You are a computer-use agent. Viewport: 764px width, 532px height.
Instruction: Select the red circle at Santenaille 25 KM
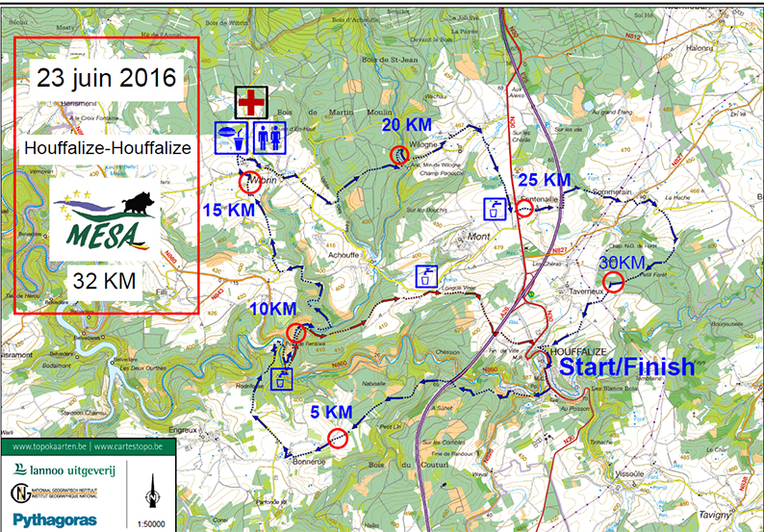pos(524,209)
